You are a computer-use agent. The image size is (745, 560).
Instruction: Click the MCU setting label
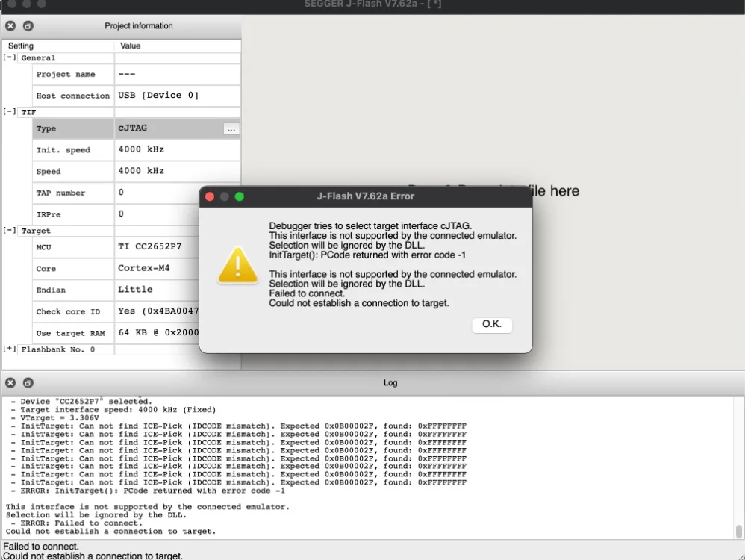coord(44,247)
